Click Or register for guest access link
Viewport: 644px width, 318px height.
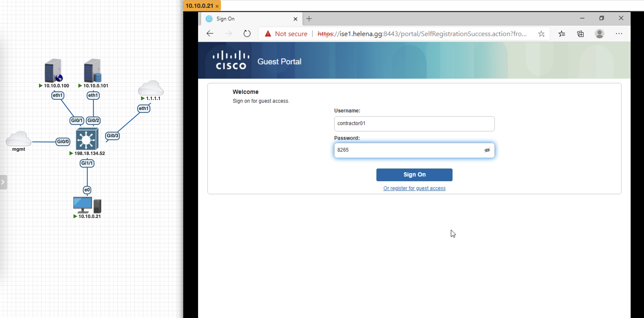pos(414,188)
